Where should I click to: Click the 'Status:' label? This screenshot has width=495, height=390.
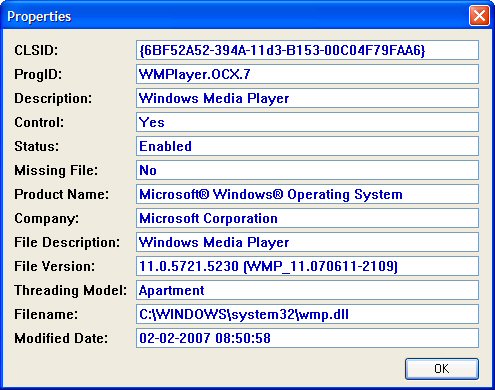pyautogui.click(x=36, y=147)
